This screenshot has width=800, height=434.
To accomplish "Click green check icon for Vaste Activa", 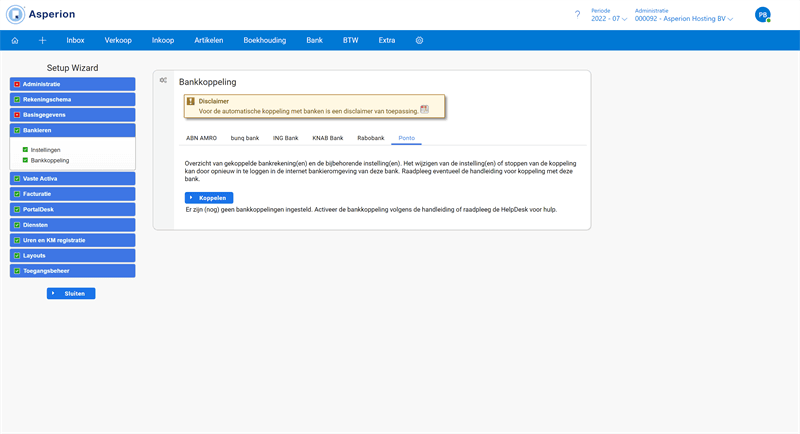I will point(17,178).
